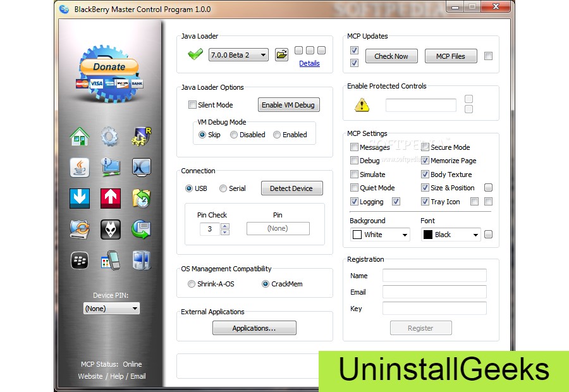Open the BlackBerry logo icon
This screenshot has width=569, height=392.
tap(80, 260)
